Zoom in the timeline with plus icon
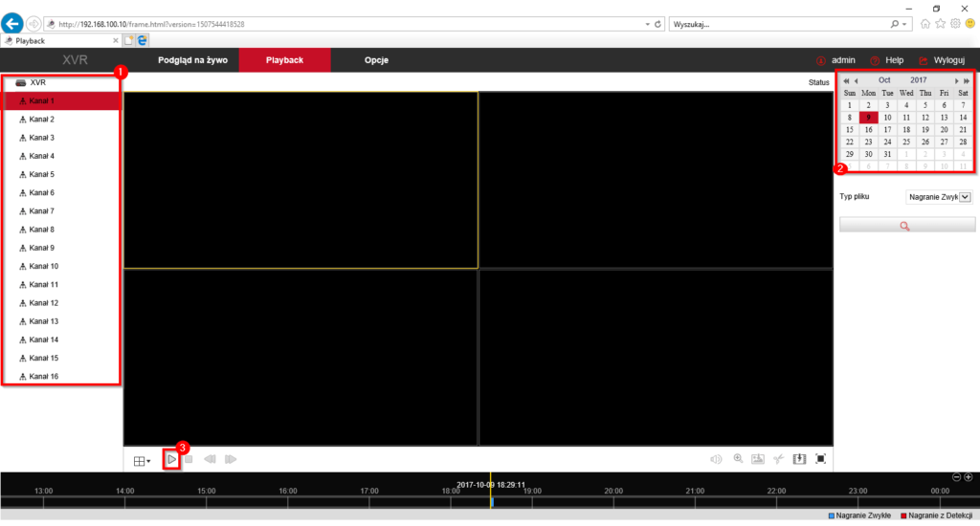 (x=969, y=477)
